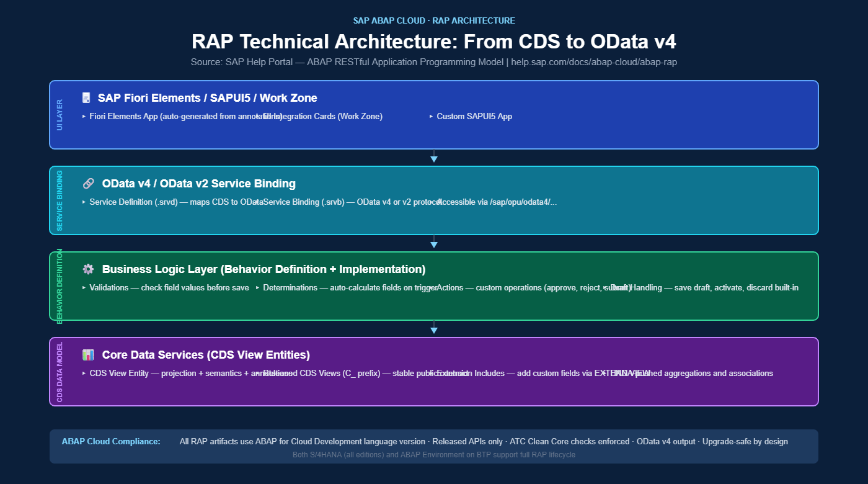The height and width of the screenshot is (484, 868).
Task: Click the vertical 'BEHAVIOR DEFINITION' side label
Action: click(x=60, y=286)
